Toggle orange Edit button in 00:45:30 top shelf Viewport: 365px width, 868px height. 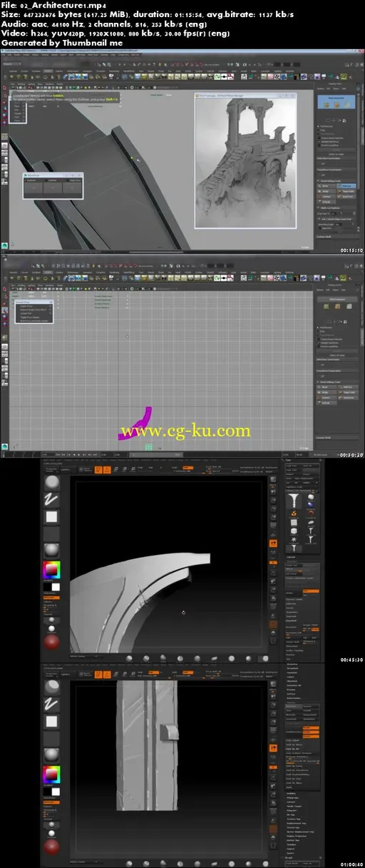coord(98,469)
